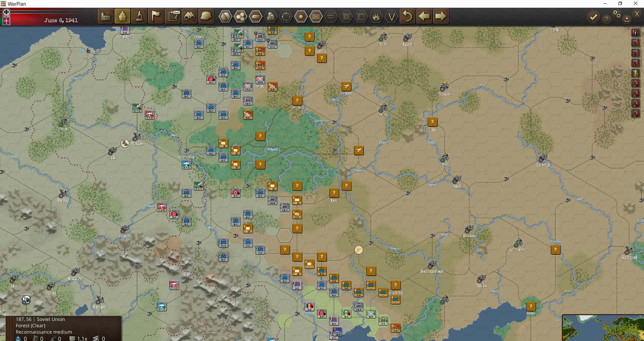This screenshot has width=644, height=341.
Task: Select the unknown unit above Krivoi Rog
Action: click(395, 285)
